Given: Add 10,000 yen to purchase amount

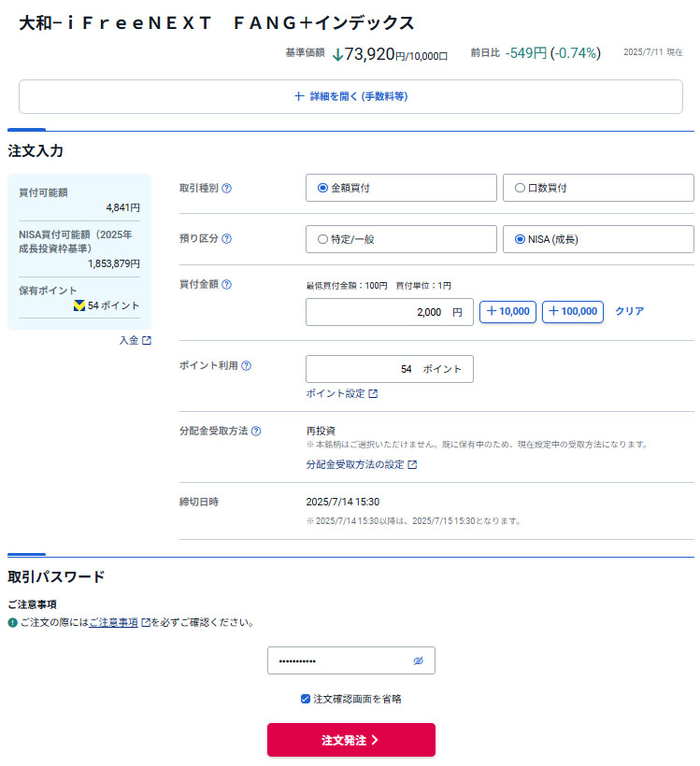Looking at the screenshot, I should [x=507, y=312].
